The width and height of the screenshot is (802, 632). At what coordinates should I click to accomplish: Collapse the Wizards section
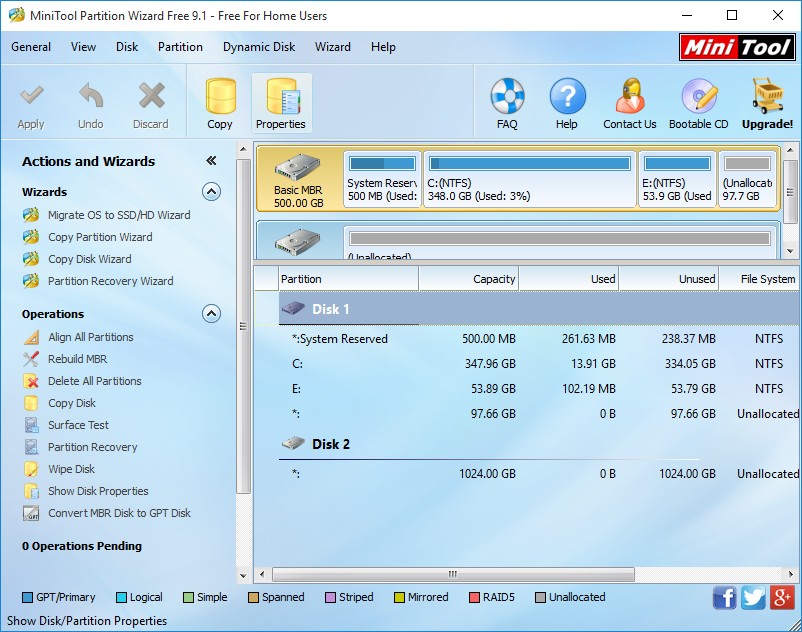pos(211,192)
